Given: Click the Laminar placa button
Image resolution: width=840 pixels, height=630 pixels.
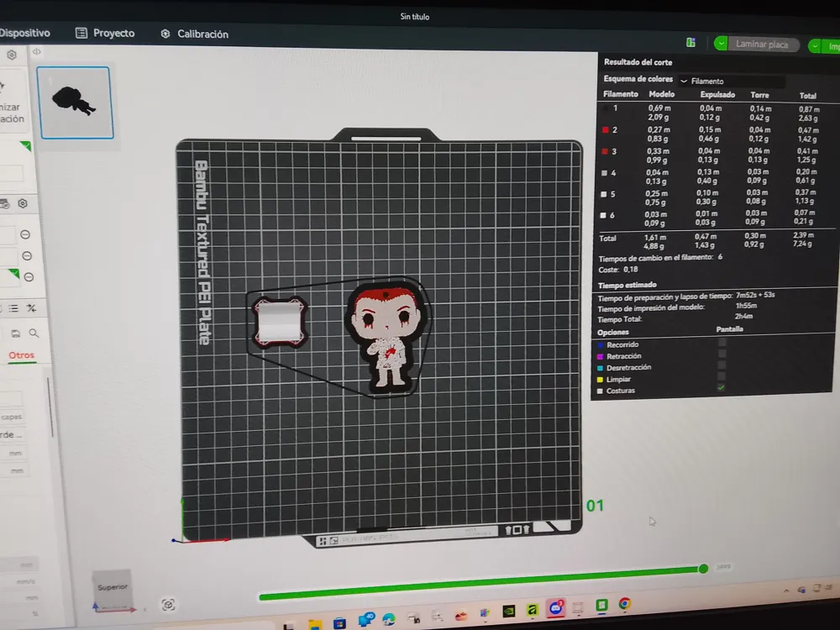Looking at the screenshot, I should tap(761, 45).
